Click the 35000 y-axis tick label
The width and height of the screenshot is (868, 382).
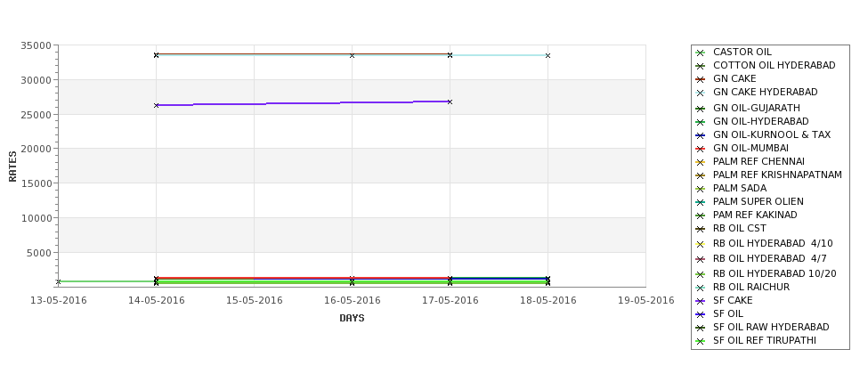click(36, 45)
